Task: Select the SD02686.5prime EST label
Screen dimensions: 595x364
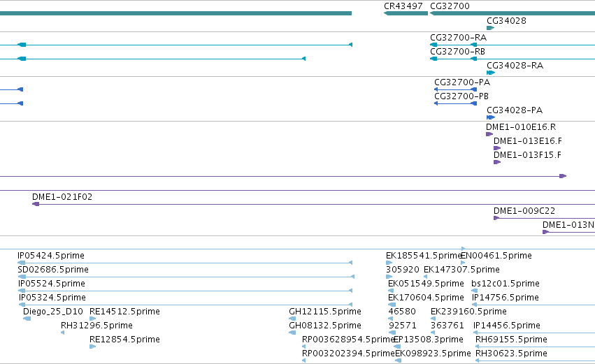Action: 53,270
